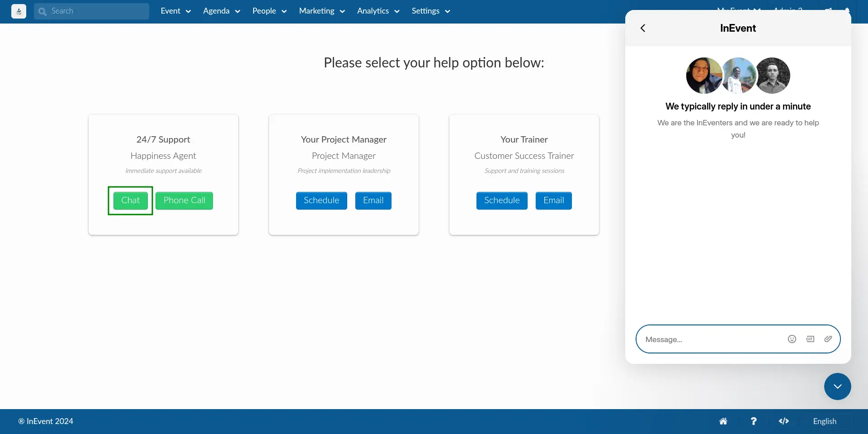Click the third support agent avatar

click(773, 76)
